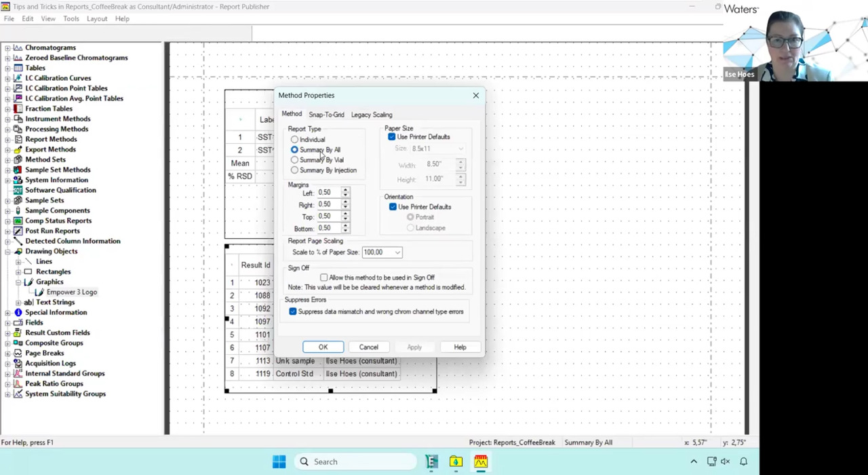Image resolution: width=868 pixels, height=475 pixels.
Task: Select the Empower 3 Logo graphic item
Action: coord(71,292)
